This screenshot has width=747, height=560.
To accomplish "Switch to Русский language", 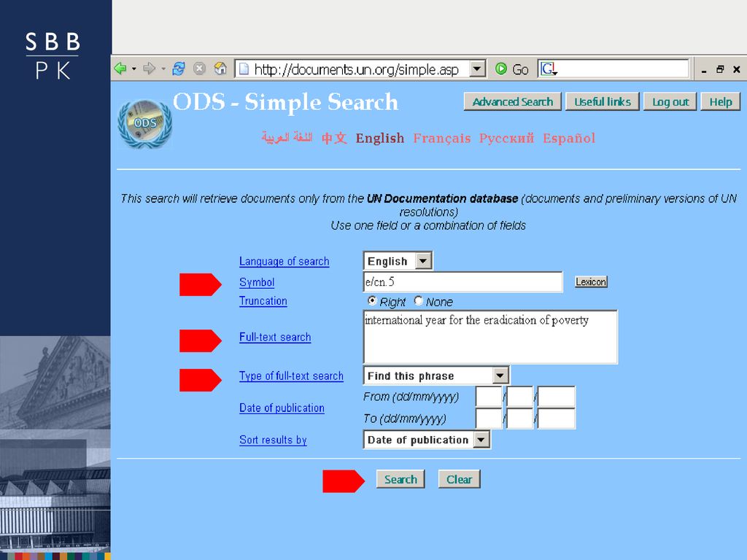I will (506, 138).
